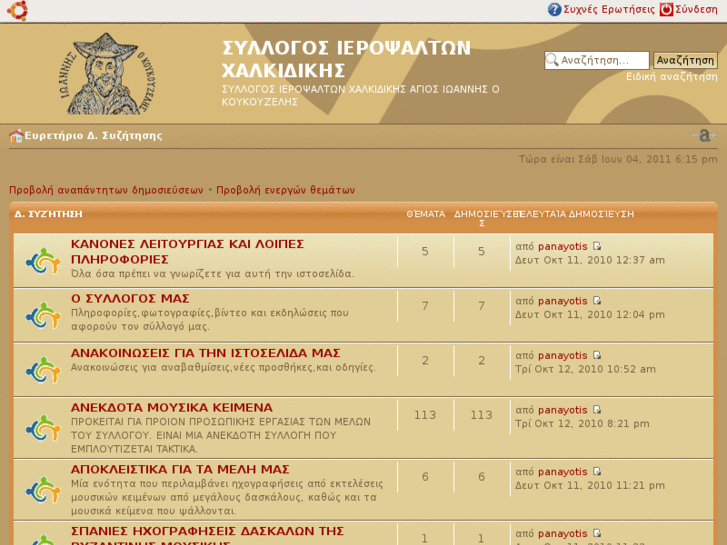
Task: Click forum icon for ΚΑΝΟΝΕΣ ΛΕΙΤΟΥΡΓΙΑΣ row
Action: pyautogui.click(x=43, y=261)
